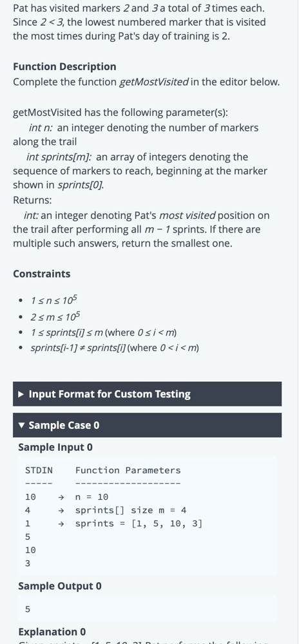
Task: Click the Sample Input 0 heading
Action: (x=55, y=448)
